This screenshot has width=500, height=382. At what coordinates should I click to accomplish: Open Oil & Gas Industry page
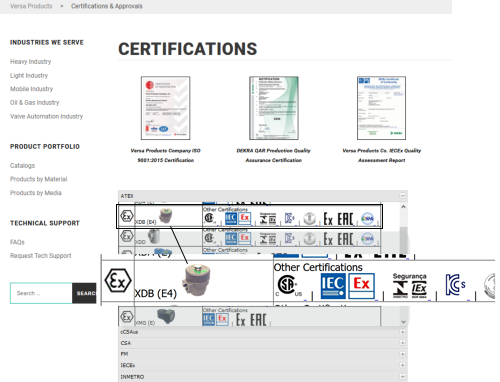pos(35,103)
